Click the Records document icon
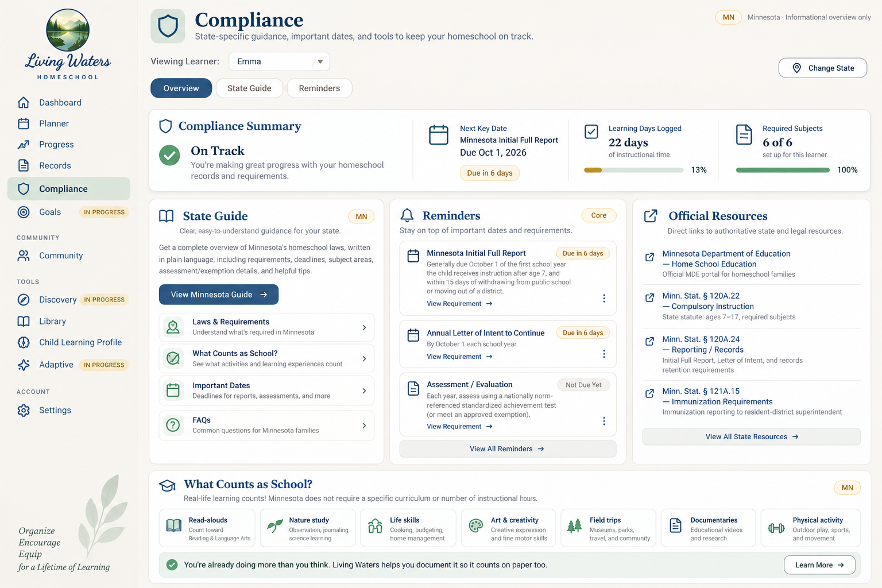Screen dimensions: 882x588 pos(24,165)
